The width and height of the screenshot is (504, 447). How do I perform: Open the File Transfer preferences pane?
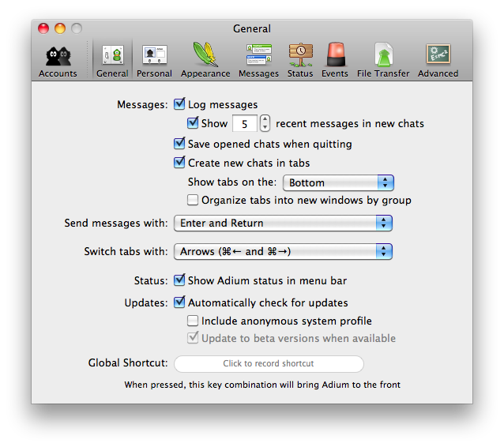point(383,61)
